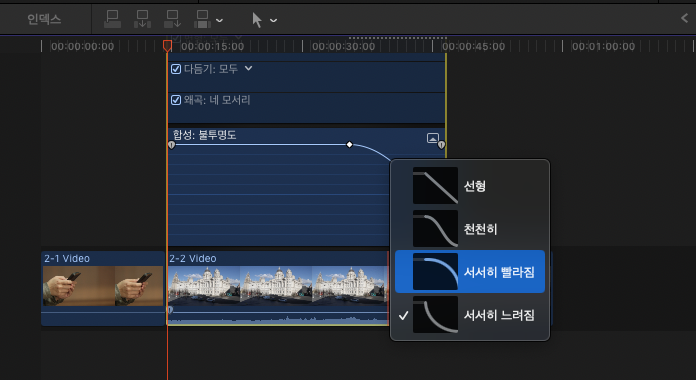Open the 다듬기: 모두 dropdown chevron
The image size is (696, 380).
(x=249, y=68)
